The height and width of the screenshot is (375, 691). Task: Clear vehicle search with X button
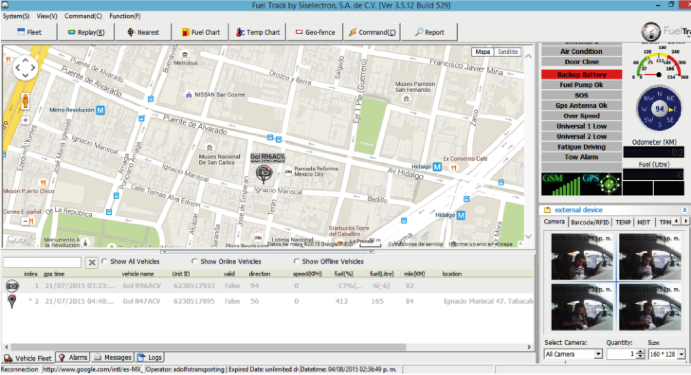coord(91,263)
